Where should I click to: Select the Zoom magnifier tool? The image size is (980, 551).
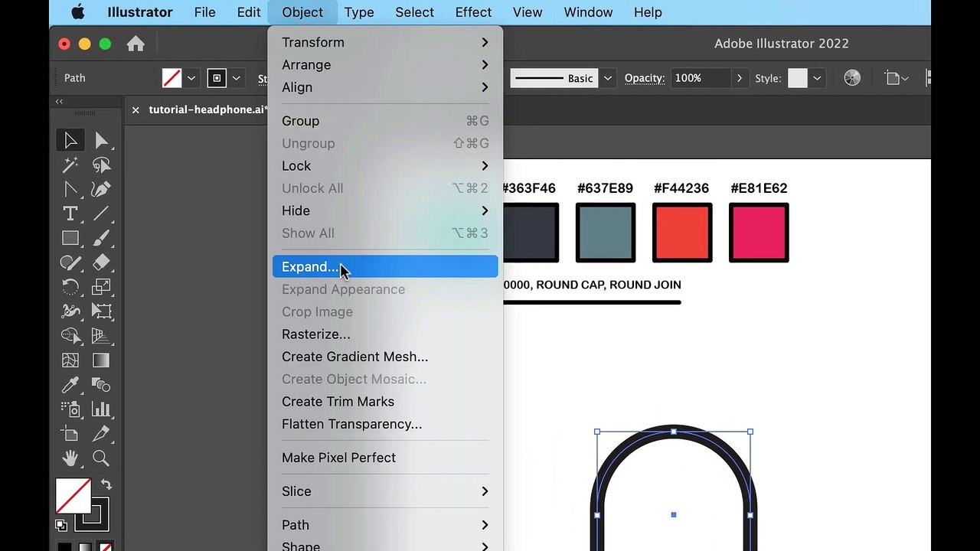click(101, 458)
